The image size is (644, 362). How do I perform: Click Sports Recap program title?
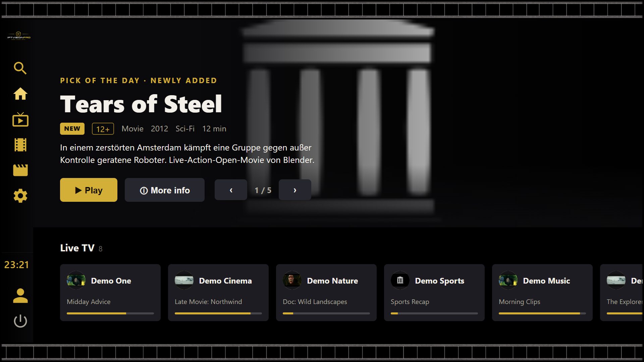(410, 302)
